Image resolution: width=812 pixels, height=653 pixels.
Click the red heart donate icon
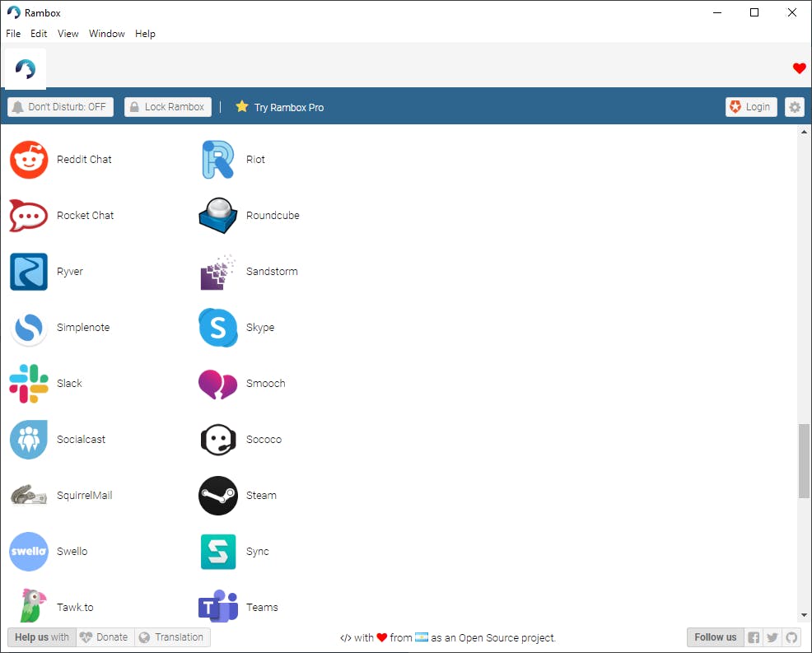coord(799,68)
